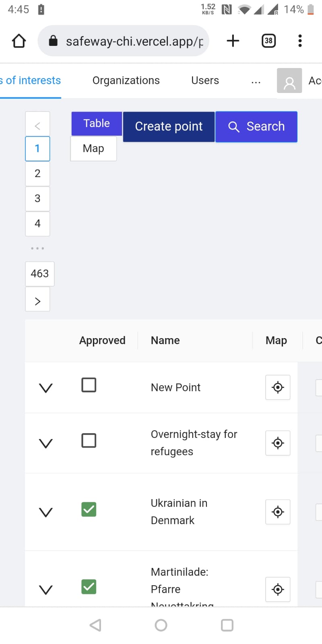Screen dimensions: 322x644
Task: Open map location for New Point
Action: 278,387
